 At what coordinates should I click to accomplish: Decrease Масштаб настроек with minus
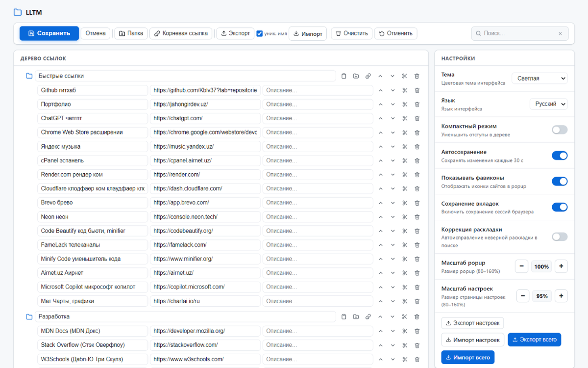click(523, 296)
